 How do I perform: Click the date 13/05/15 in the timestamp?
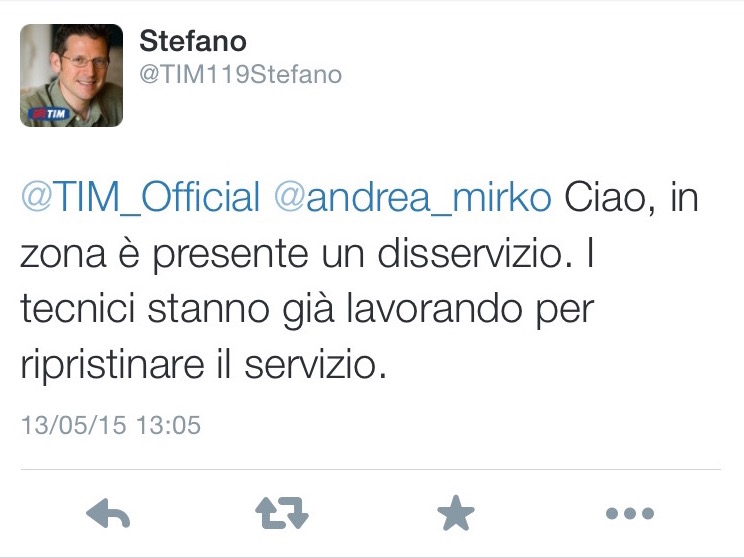click(74, 425)
